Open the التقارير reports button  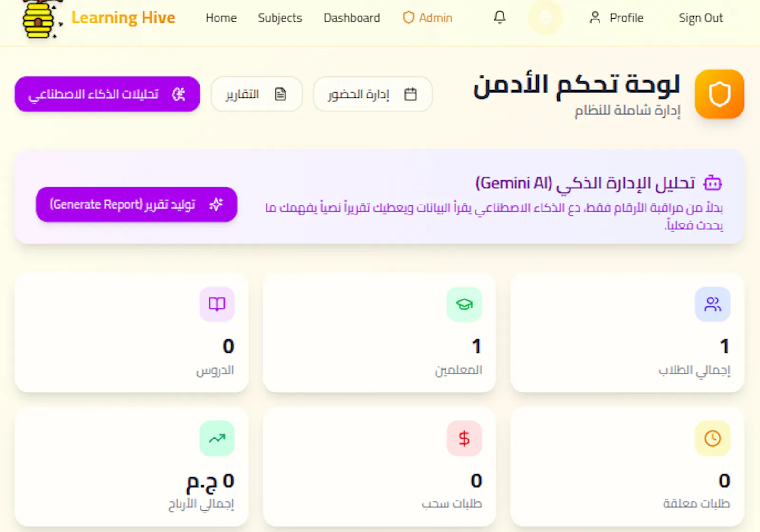256,94
